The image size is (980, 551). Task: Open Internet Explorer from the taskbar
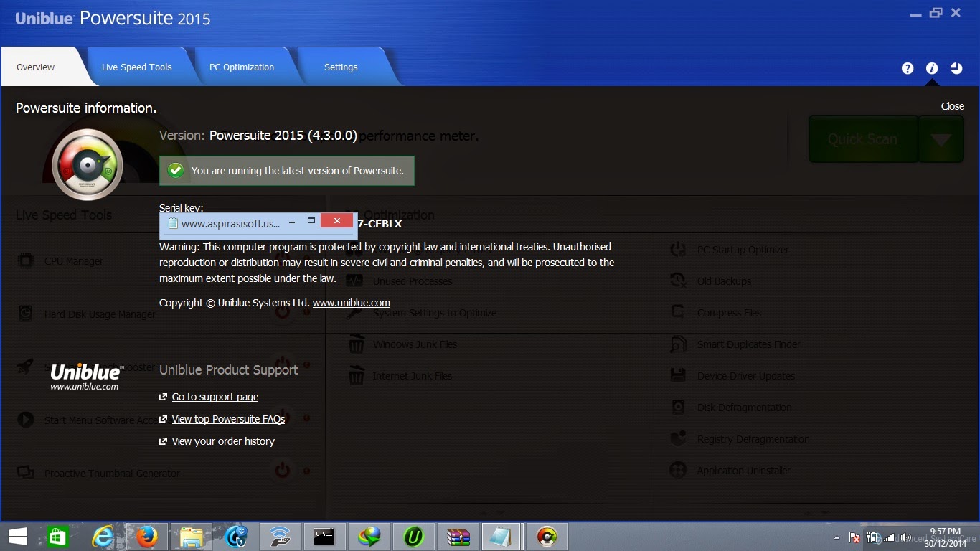(x=104, y=537)
